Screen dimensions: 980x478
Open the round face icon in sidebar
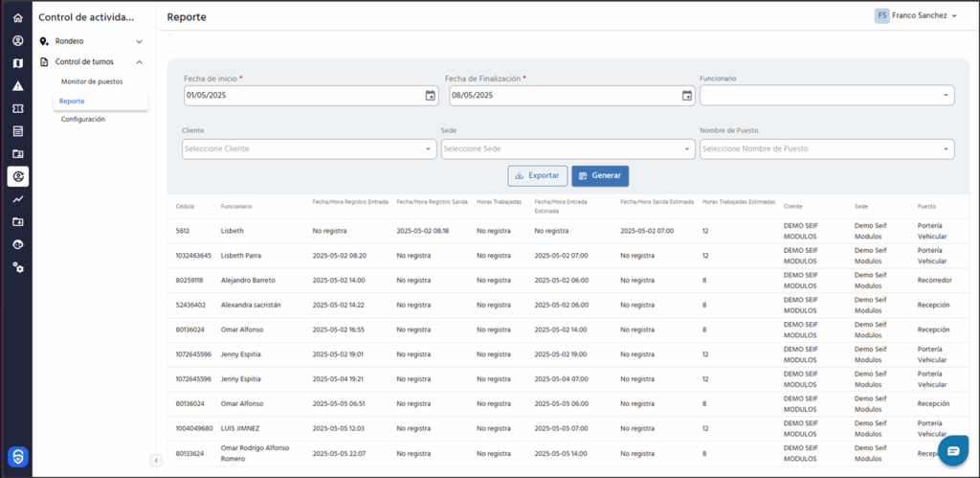click(x=17, y=244)
